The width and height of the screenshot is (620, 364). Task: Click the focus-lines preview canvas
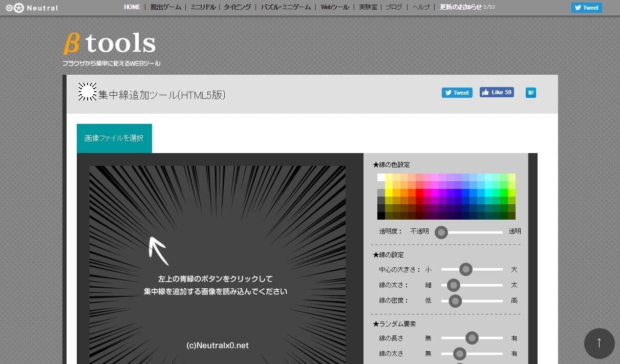218,265
